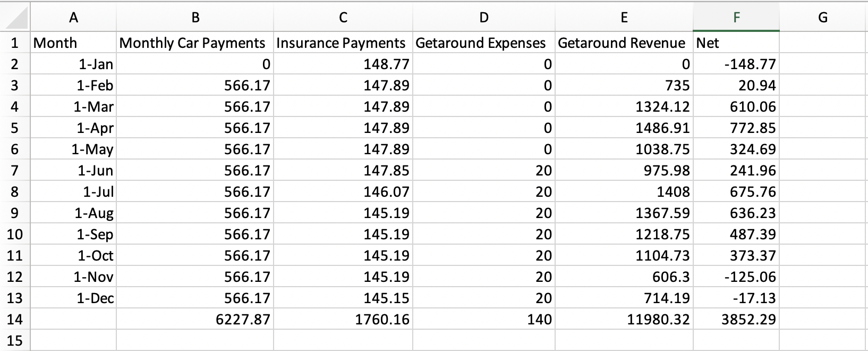The image size is (868, 351).
Task: Click the Month header cell
Action: point(73,43)
